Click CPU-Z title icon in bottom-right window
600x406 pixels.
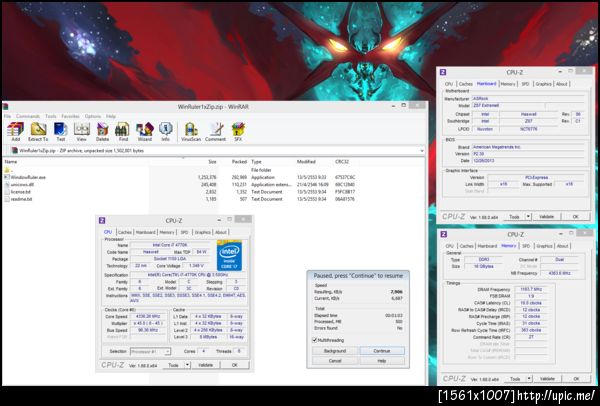click(443, 234)
